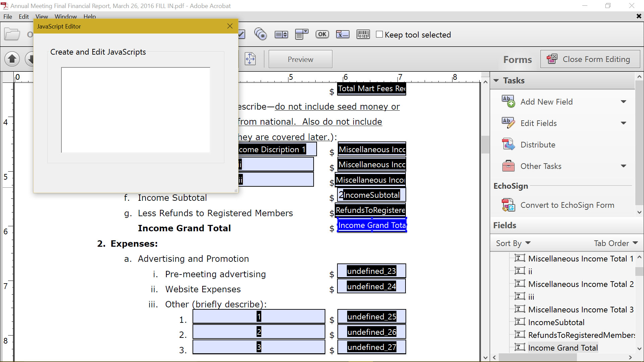This screenshot has width=644, height=362.
Task: Click description field 1 under Other expenses
Action: [x=259, y=316]
